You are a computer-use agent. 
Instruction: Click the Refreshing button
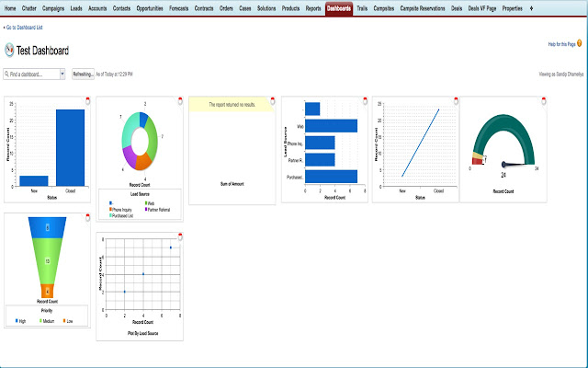click(x=84, y=73)
